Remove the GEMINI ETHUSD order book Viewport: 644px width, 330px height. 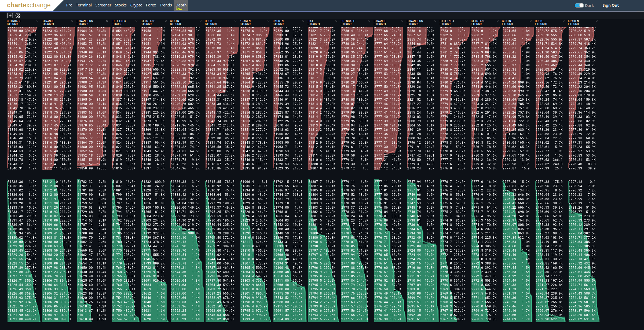(530, 21)
